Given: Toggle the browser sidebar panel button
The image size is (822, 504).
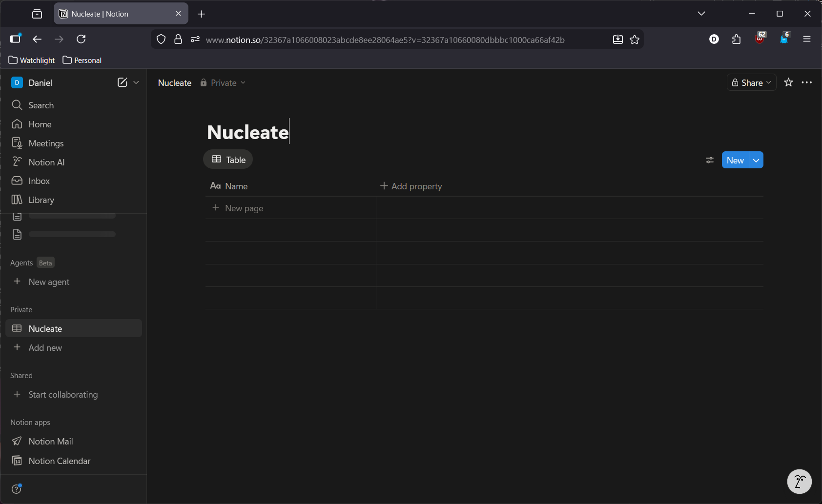Looking at the screenshot, I should (15, 39).
